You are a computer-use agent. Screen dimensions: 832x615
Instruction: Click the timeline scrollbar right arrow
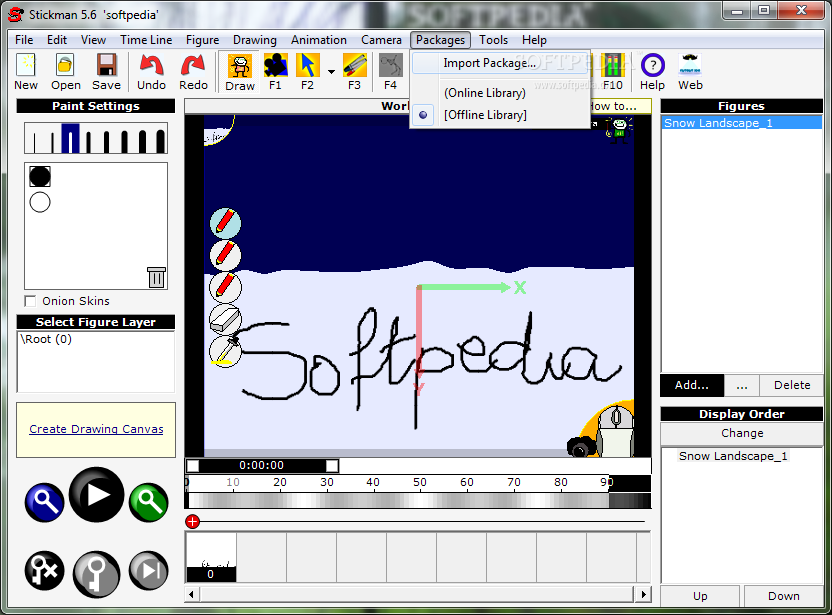643,594
